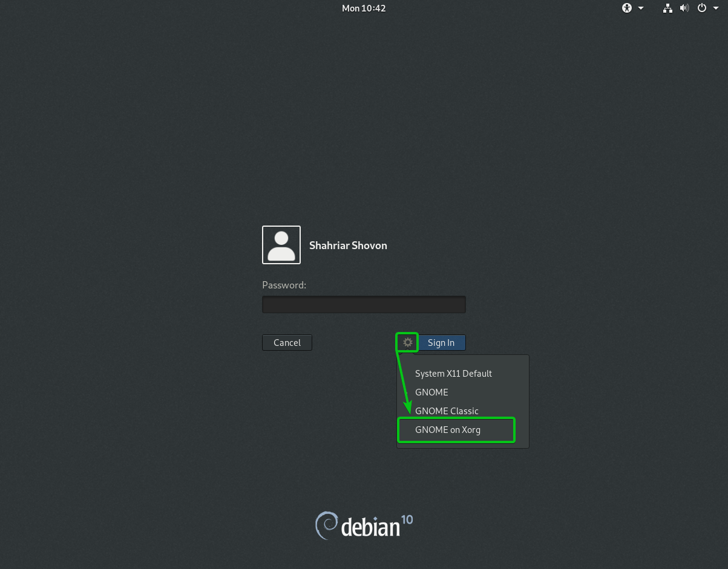The image size is (728, 569).
Task: Focus the Password input field
Action: point(364,304)
